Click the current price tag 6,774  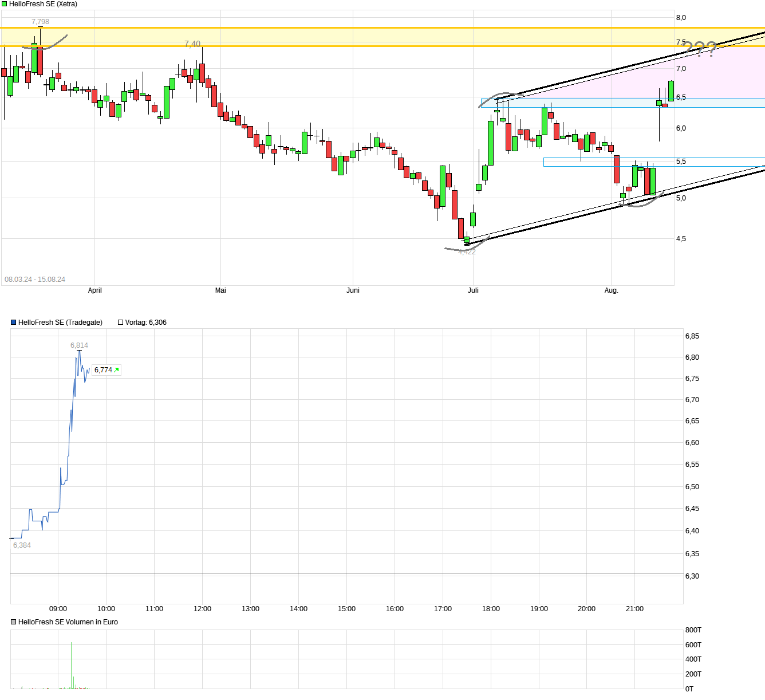click(103, 370)
